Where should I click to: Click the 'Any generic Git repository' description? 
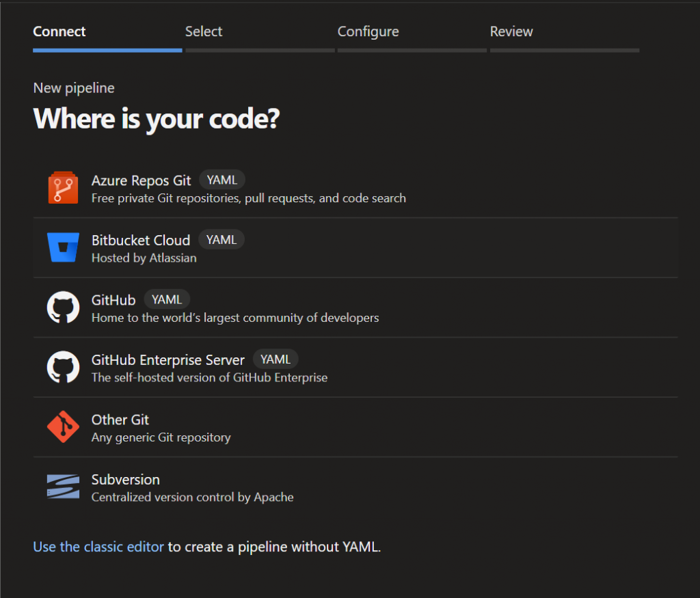coord(161,437)
